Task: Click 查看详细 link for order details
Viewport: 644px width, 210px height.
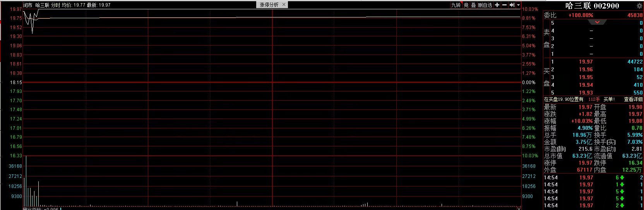Action: click(x=633, y=100)
